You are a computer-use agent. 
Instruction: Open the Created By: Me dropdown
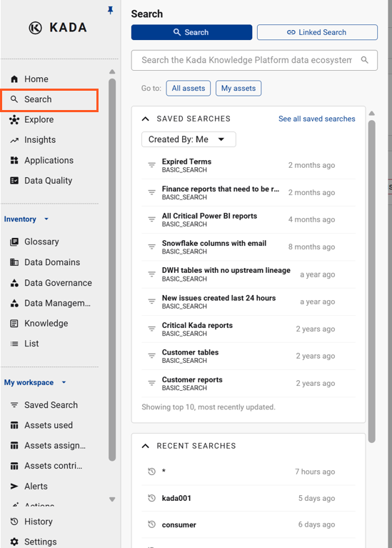tap(189, 139)
